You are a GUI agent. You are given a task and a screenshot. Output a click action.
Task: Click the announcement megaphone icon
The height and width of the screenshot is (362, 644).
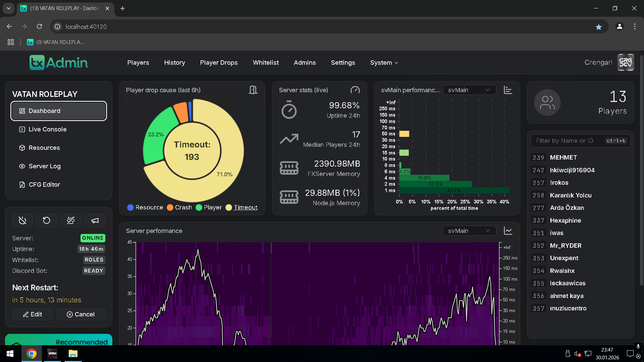[x=95, y=220]
